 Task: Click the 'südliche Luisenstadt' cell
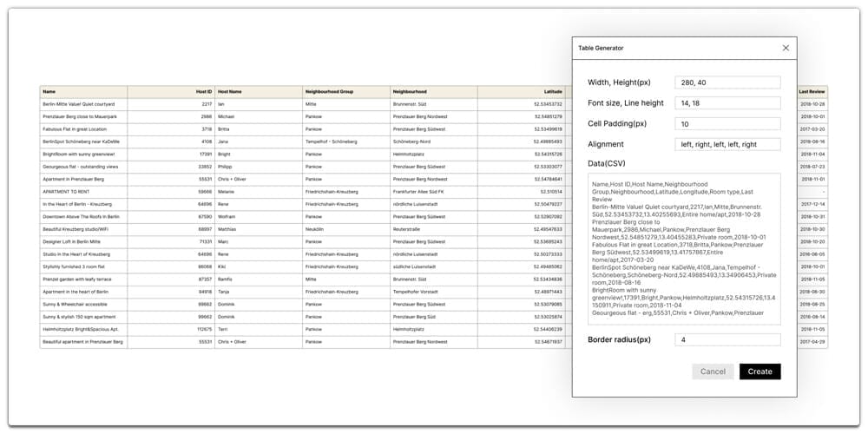(433, 266)
